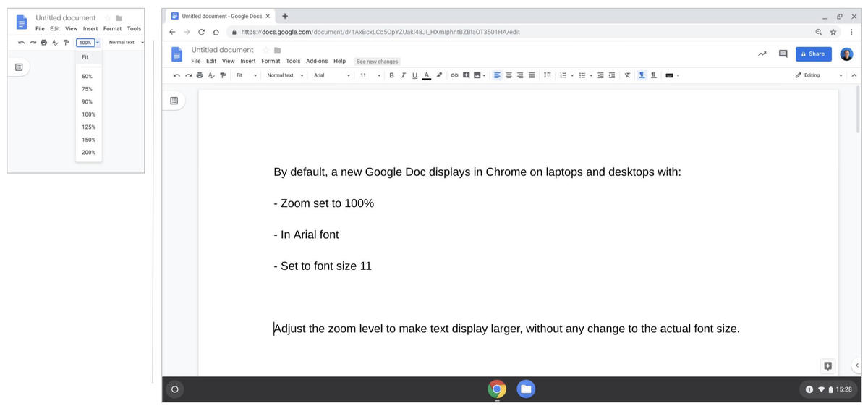Viewport: 868px width, 414px height.
Task: Click the decrease indent icon
Action: [x=600, y=75]
